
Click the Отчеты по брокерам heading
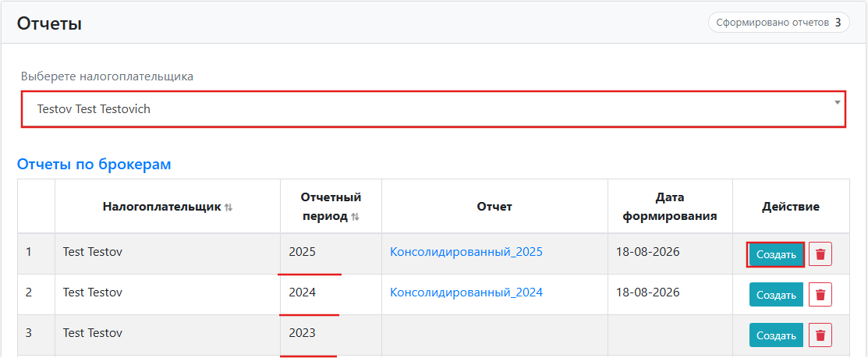coord(94,165)
